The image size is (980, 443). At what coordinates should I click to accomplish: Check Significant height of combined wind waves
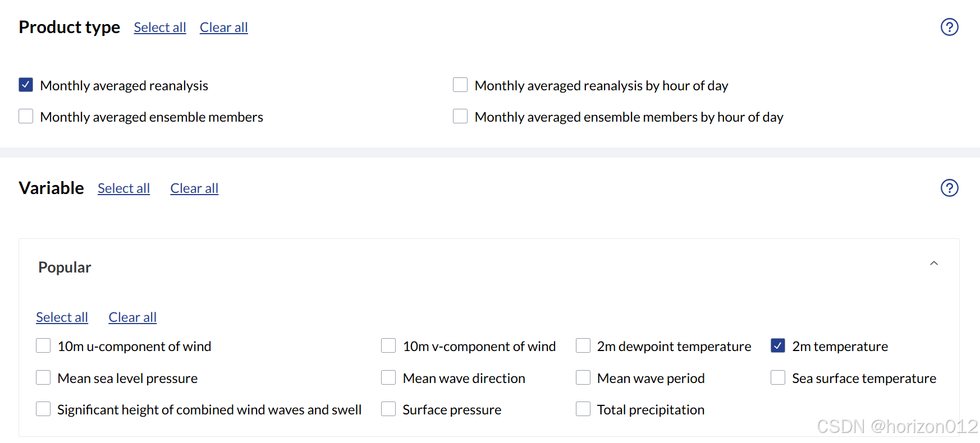coord(43,409)
